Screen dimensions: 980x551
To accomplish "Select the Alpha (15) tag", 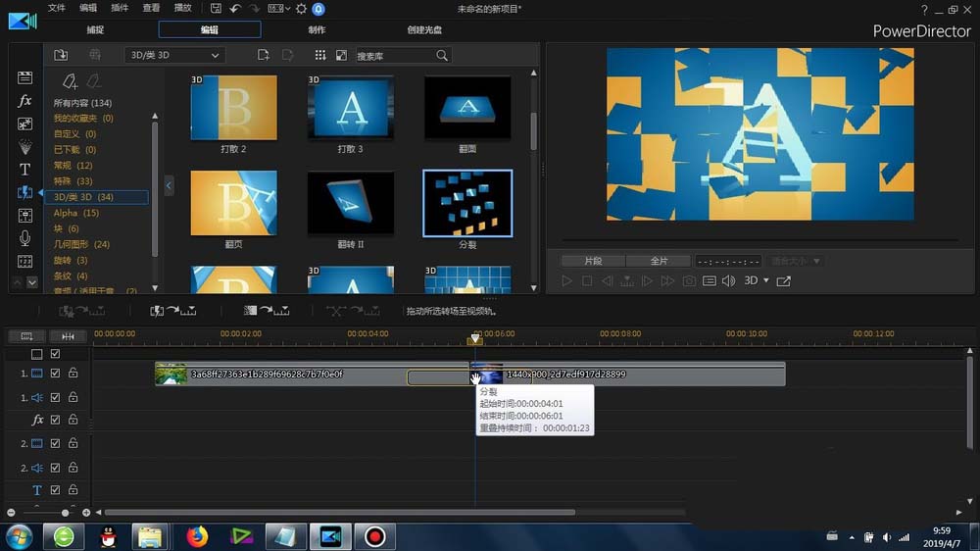I will pyautogui.click(x=76, y=213).
